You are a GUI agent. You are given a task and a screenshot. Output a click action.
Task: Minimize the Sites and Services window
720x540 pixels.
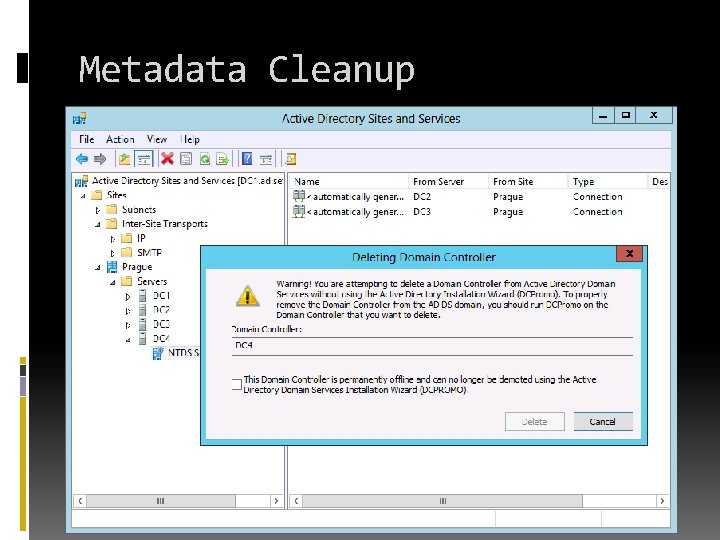pyautogui.click(x=603, y=115)
